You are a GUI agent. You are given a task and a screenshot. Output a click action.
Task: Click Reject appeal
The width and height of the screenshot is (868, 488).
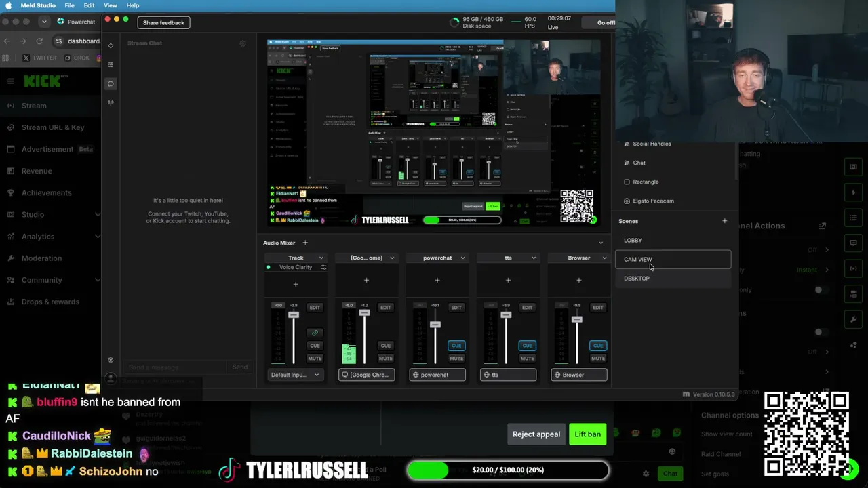click(536, 434)
